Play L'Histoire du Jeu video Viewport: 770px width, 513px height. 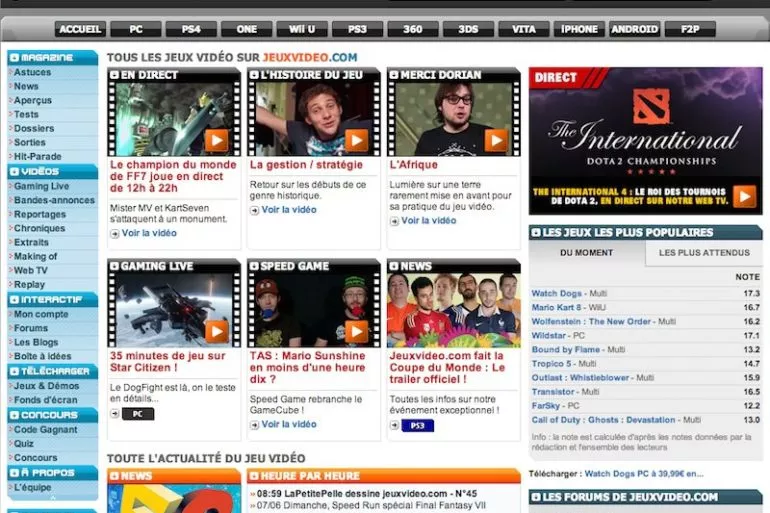click(x=357, y=140)
